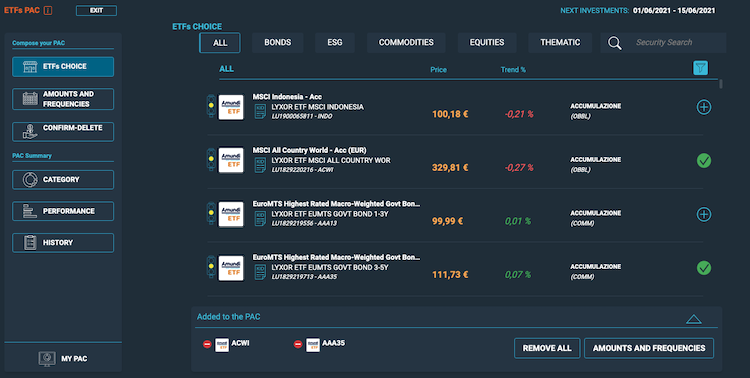Deselect the green check for MSCI All Country World
This screenshot has width=750, height=378.
(704, 161)
